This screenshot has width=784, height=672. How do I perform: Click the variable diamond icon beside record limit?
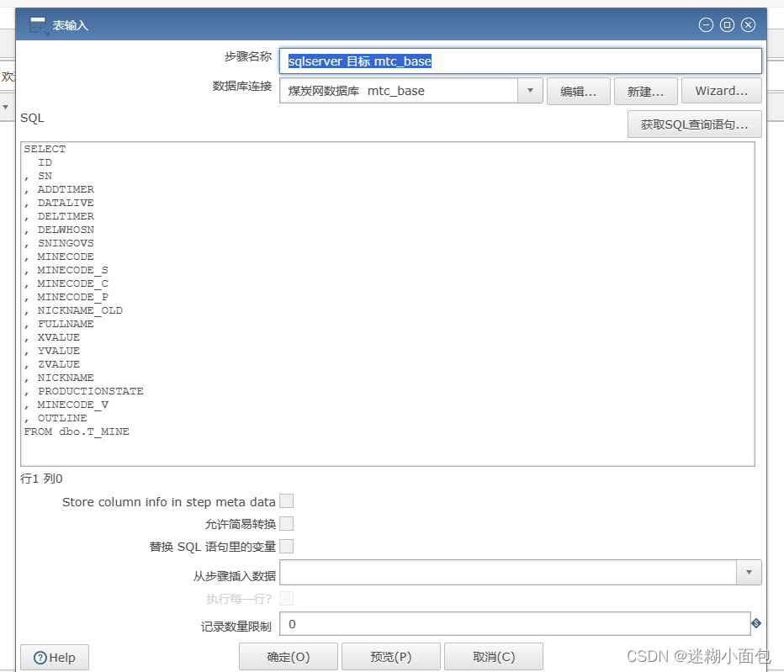[x=756, y=623]
